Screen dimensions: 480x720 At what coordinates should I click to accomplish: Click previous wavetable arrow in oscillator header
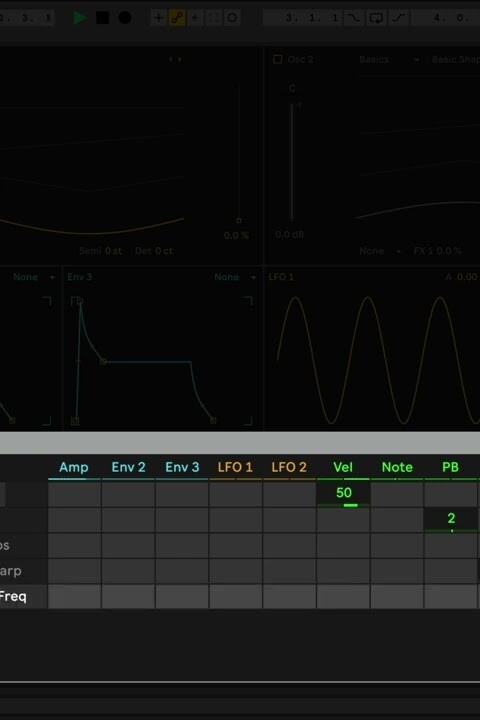tap(171, 59)
